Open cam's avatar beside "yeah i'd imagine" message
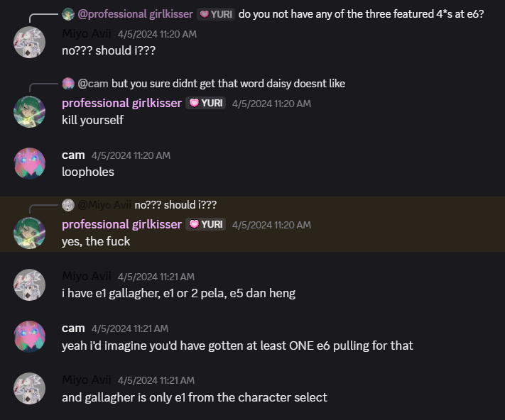 pos(30,336)
